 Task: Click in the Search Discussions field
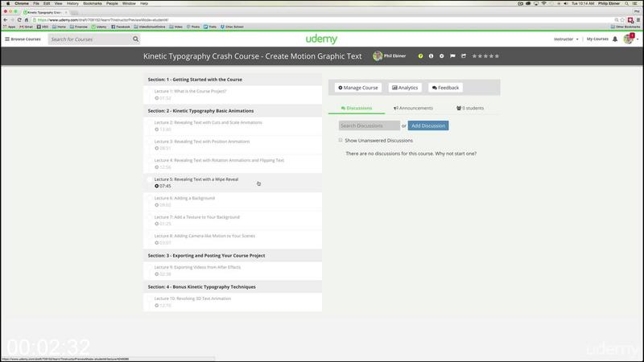pos(369,125)
